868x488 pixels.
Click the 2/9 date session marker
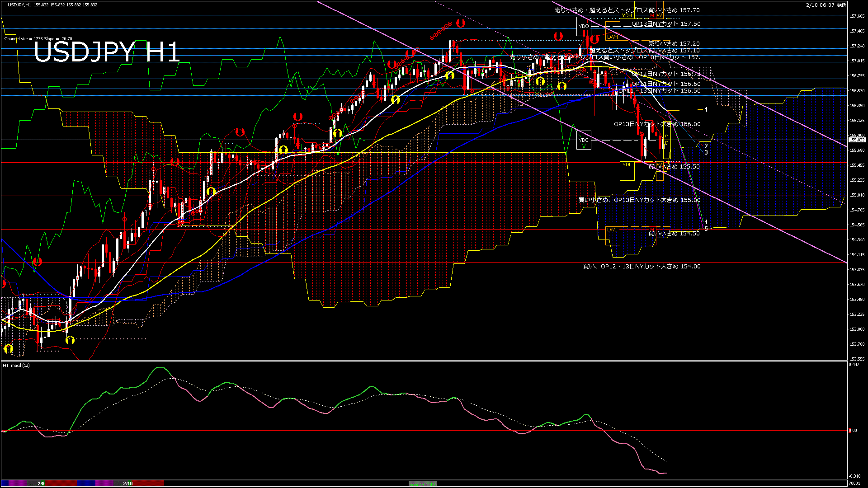[41, 483]
